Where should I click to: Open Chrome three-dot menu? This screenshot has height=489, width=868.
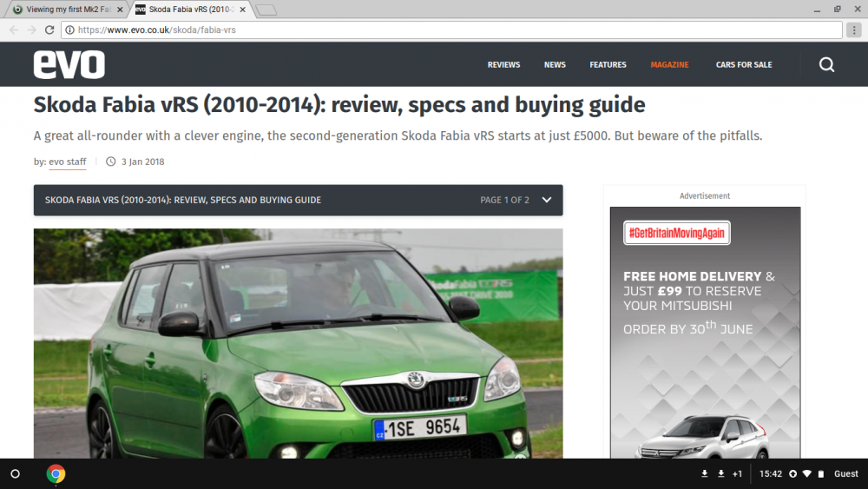854,30
